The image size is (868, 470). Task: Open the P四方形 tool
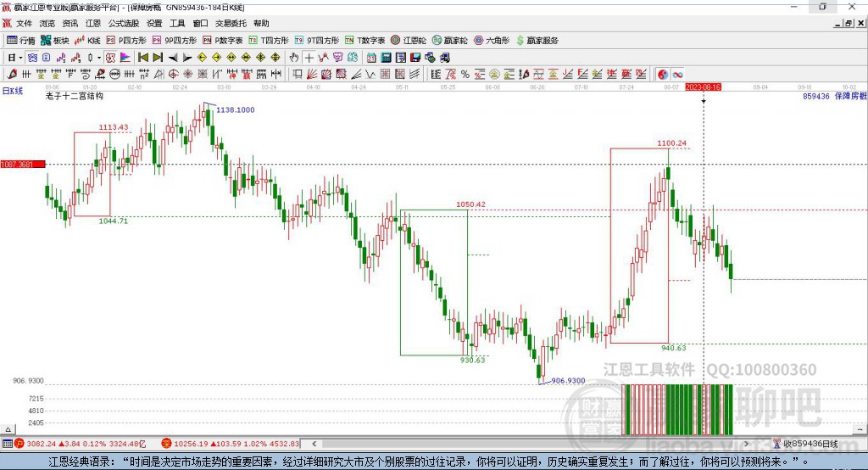126,41
